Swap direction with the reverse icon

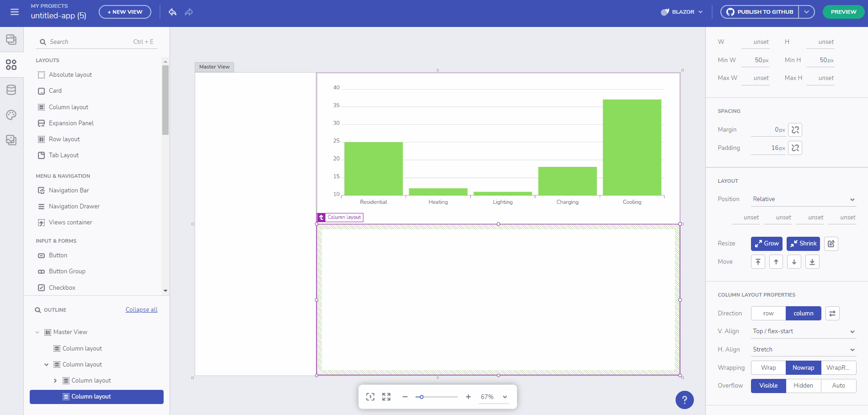pyautogui.click(x=832, y=314)
